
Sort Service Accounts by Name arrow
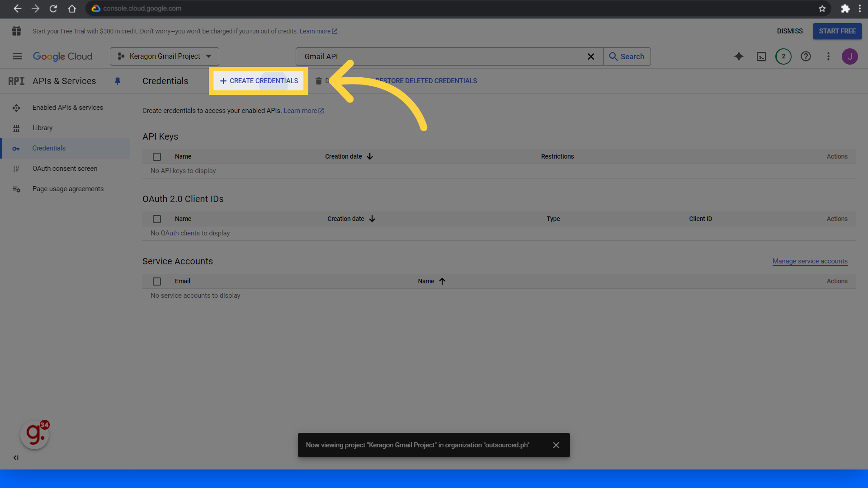[442, 281]
